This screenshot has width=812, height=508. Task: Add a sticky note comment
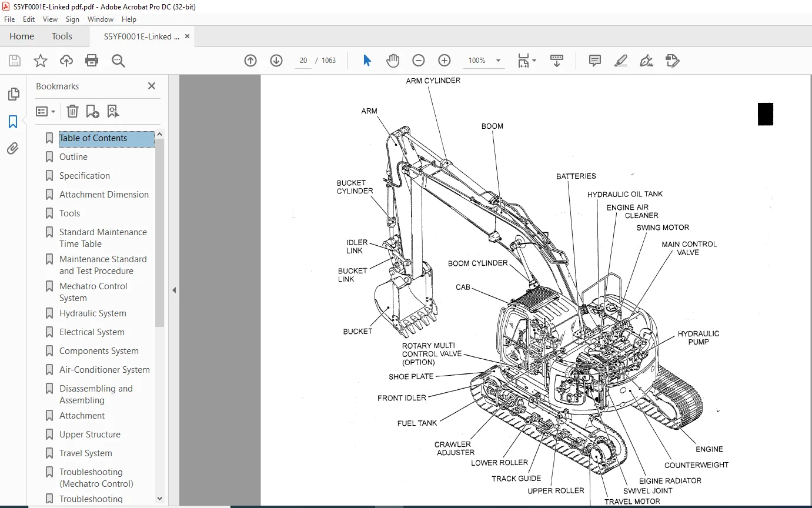[595, 61]
